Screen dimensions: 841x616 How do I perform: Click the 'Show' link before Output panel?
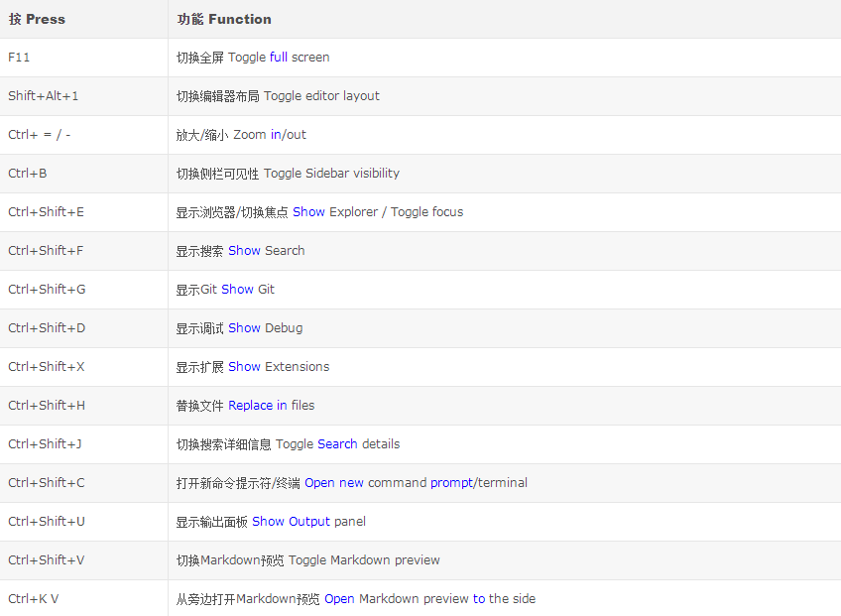coord(268,521)
